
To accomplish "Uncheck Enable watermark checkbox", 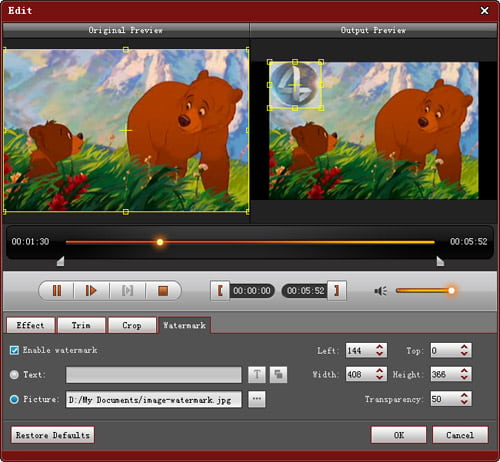I will (x=14, y=350).
